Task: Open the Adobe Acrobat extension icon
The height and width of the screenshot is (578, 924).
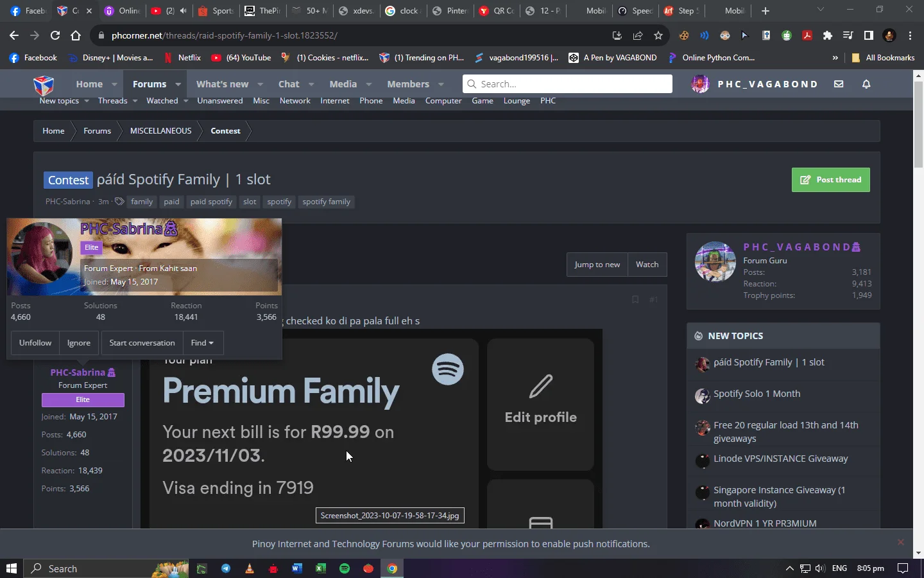Action: (x=807, y=35)
